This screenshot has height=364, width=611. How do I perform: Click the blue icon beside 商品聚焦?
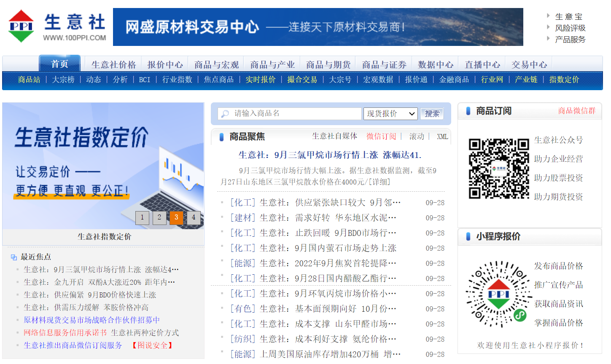tap(221, 137)
